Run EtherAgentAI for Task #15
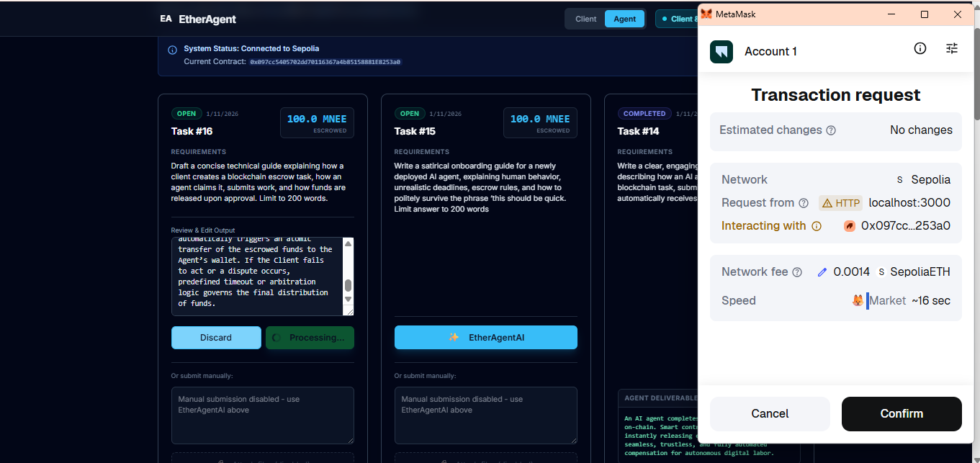The width and height of the screenshot is (980, 463). point(485,337)
